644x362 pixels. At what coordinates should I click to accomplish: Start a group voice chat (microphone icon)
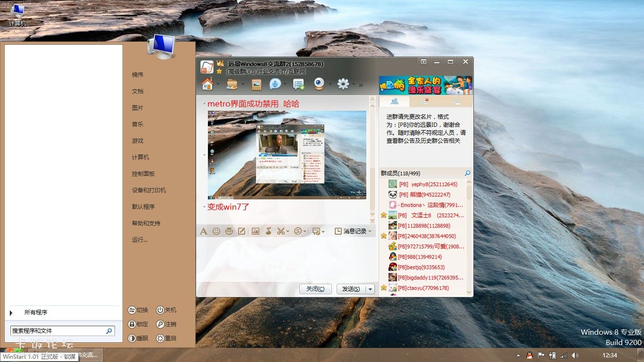point(275,84)
